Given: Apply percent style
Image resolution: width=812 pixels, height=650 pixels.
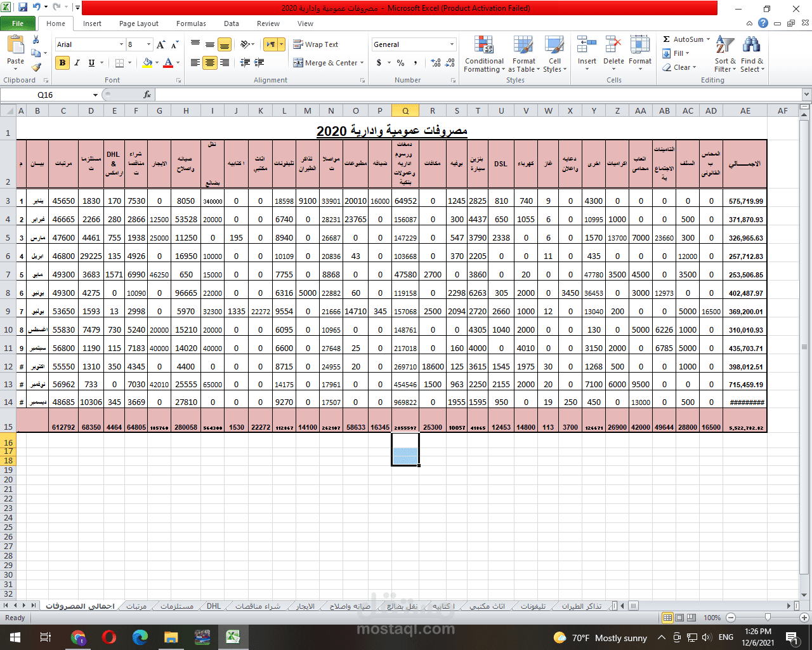Looking at the screenshot, I should [401, 63].
